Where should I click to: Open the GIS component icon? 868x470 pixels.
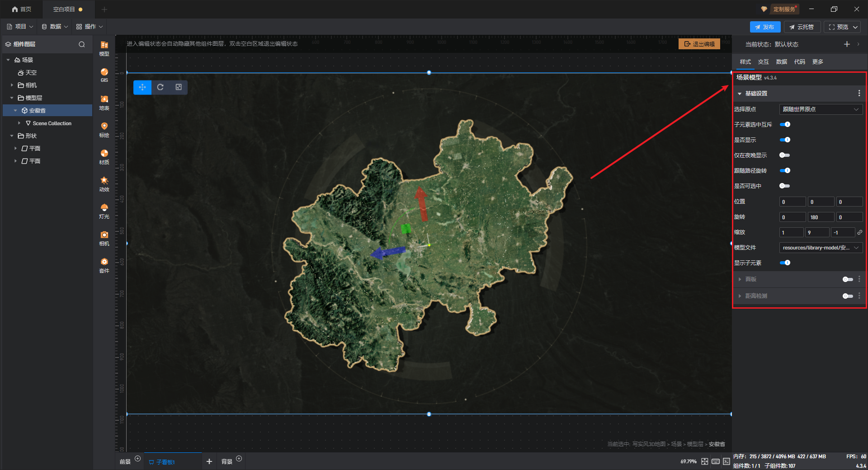pos(104,75)
